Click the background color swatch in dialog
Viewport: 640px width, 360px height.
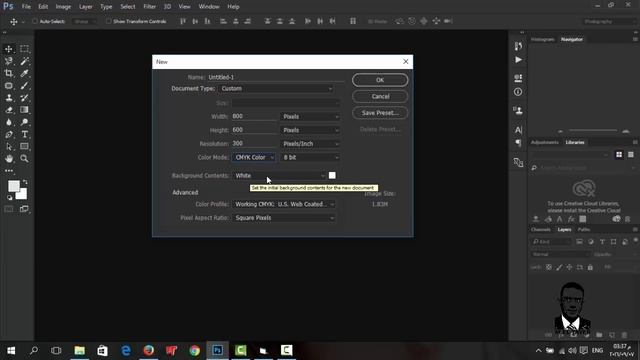click(332, 176)
